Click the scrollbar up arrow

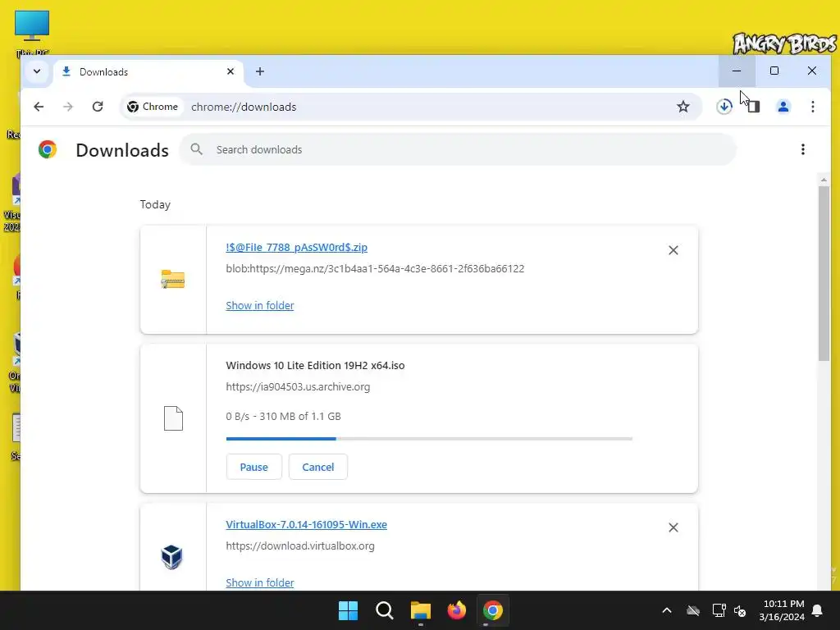click(824, 180)
